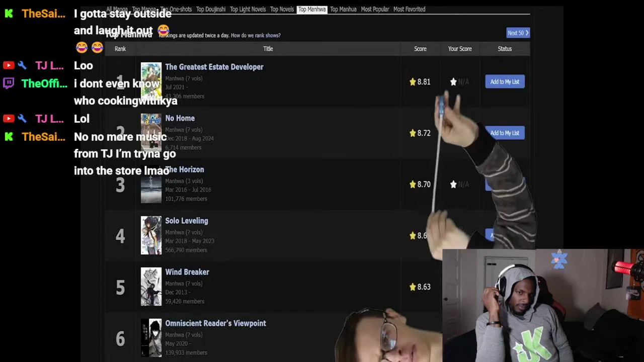
Task: Click the "Mar 2016 - Jul 2016" date text
Action: [x=188, y=190]
